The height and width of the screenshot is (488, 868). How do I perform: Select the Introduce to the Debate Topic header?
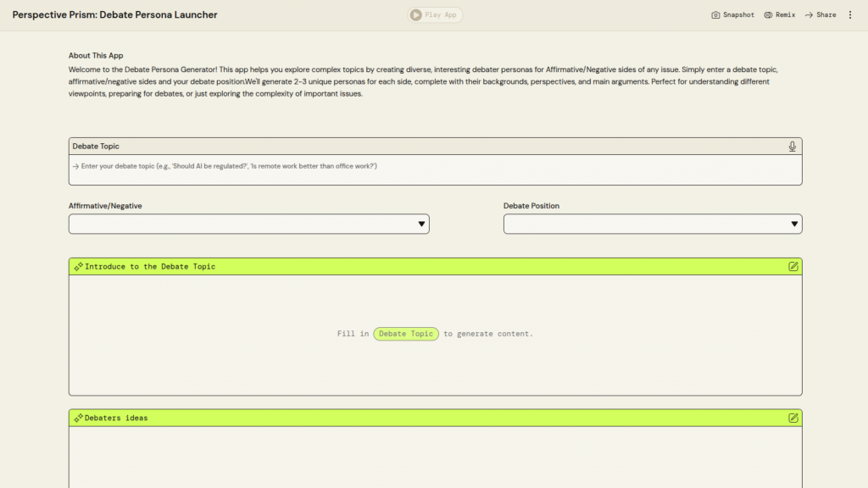150,266
